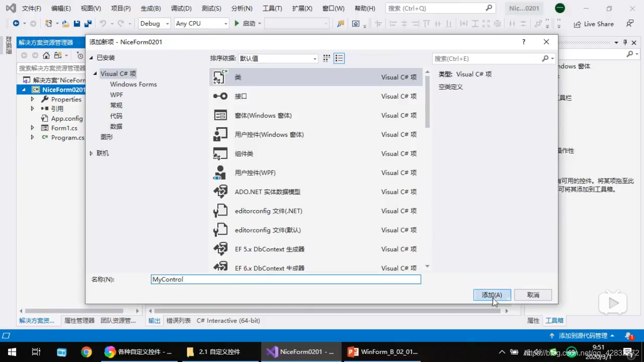
Task: Select the 数据 category
Action: [x=116, y=126]
